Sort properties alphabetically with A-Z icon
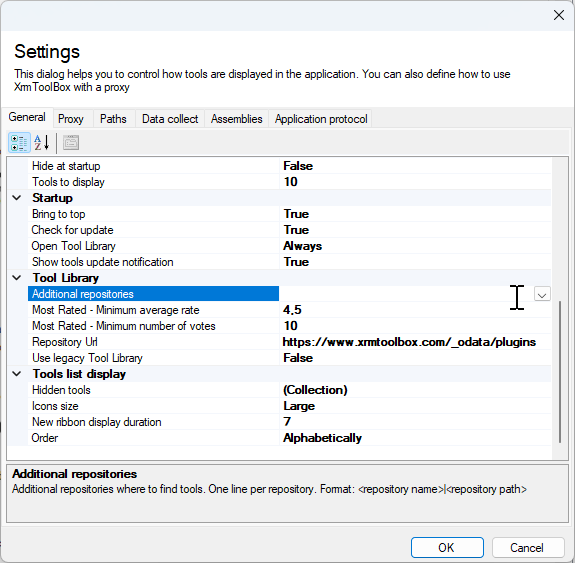 click(42, 143)
